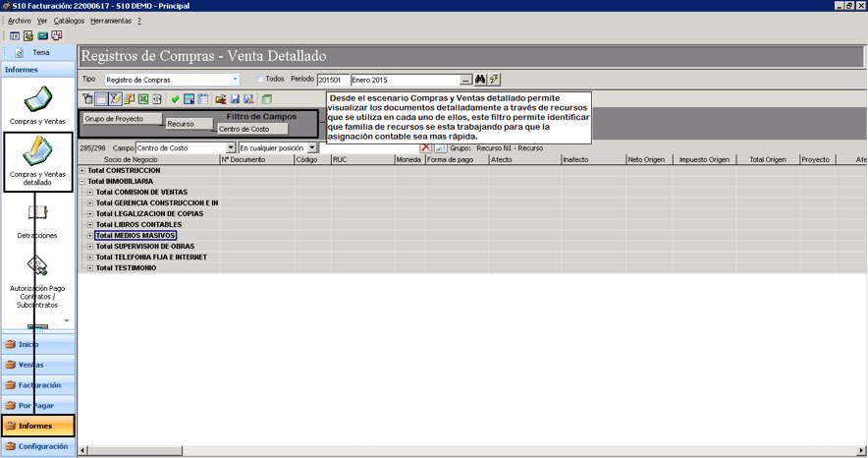Click the Grupo de Proyecto field button
This screenshot has height=458, width=868.
coord(123,119)
